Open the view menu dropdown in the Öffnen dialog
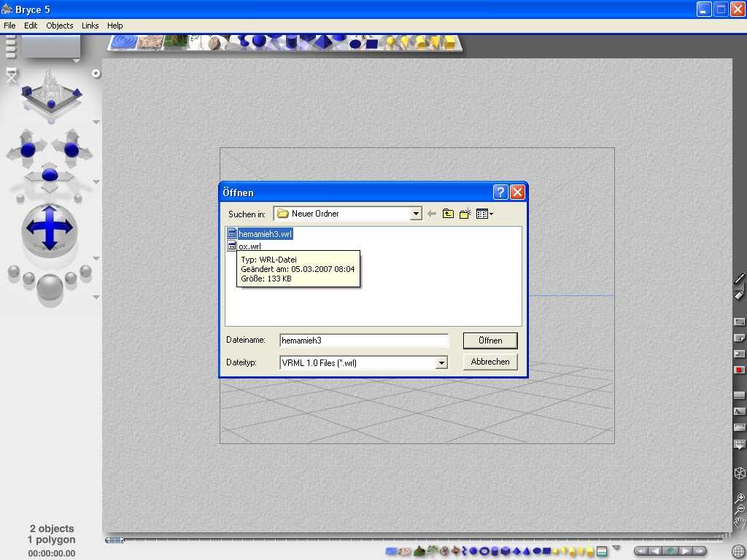This screenshot has width=747, height=560. [484, 214]
